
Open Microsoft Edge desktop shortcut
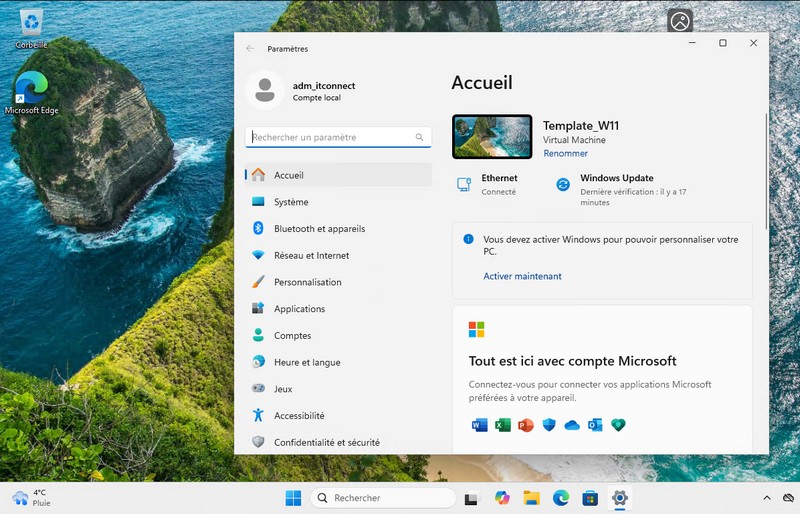point(32,92)
